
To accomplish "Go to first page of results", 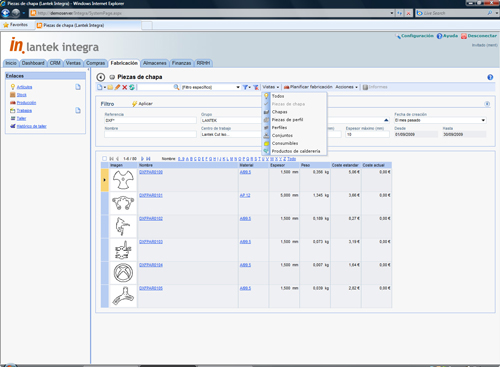I will tap(112, 159).
